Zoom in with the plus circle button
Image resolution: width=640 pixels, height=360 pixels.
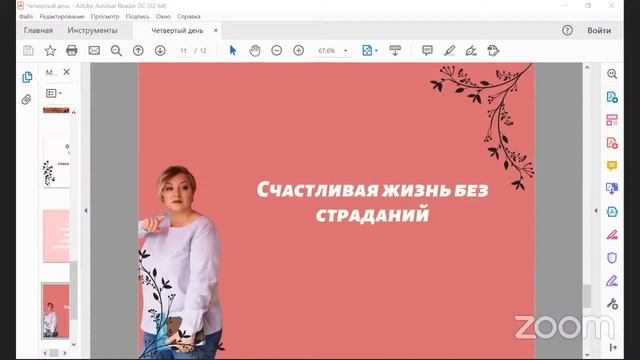pyautogui.click(x=299, y=51)
